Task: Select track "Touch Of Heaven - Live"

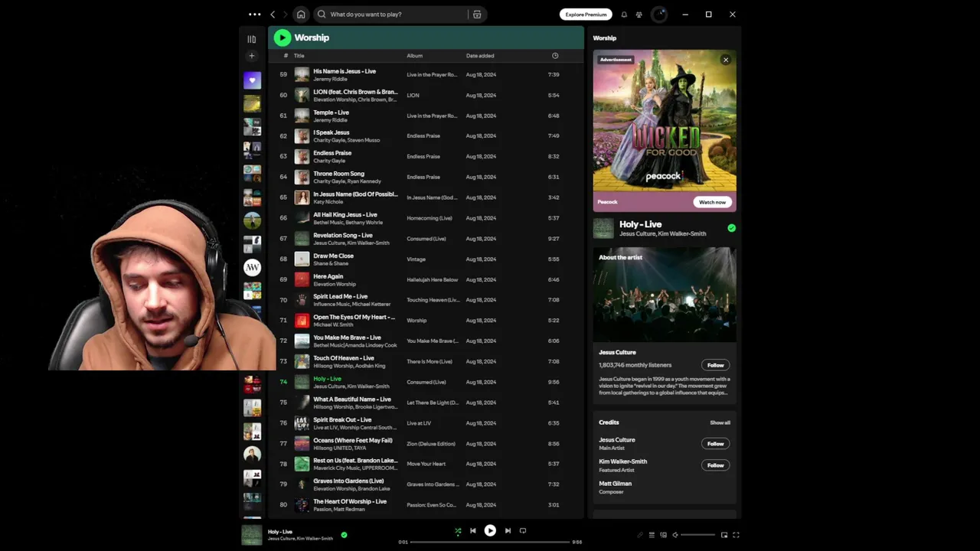Action: (344, 358)
